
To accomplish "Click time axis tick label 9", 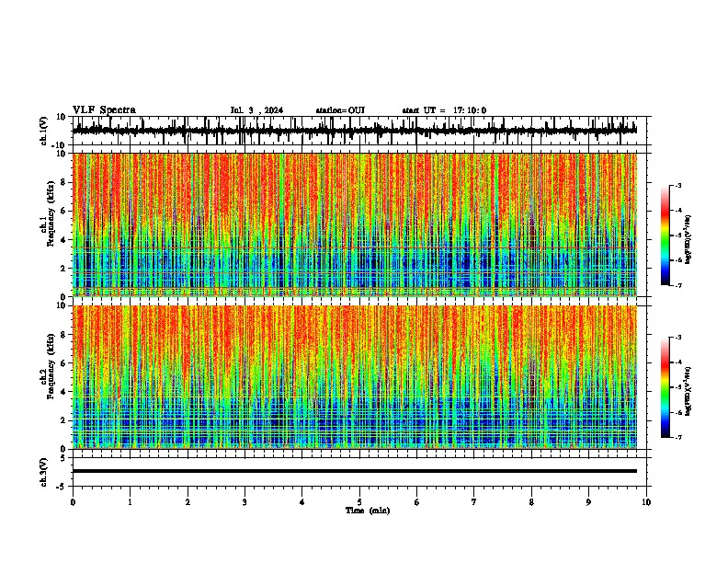I will (x=588, y=502).
